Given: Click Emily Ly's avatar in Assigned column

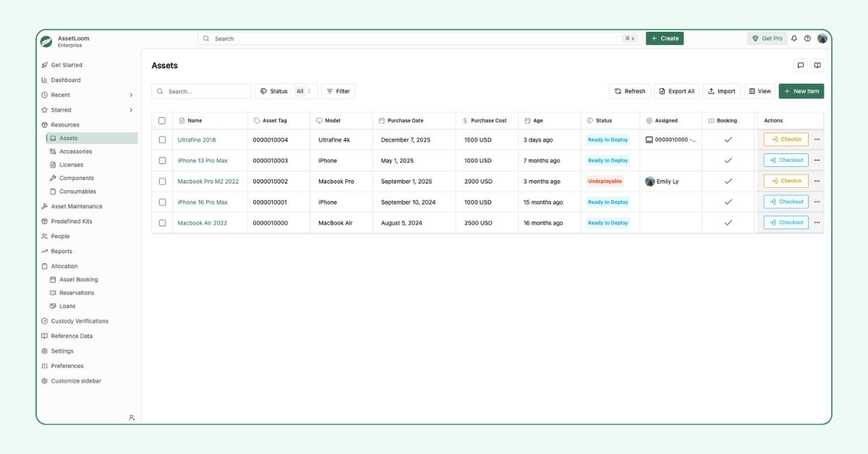Looking at the screenshot, I should (x=650, y=181).
